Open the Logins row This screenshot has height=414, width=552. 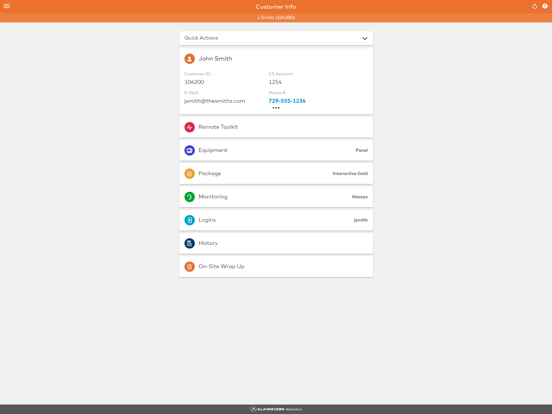(x=276, y=220)
